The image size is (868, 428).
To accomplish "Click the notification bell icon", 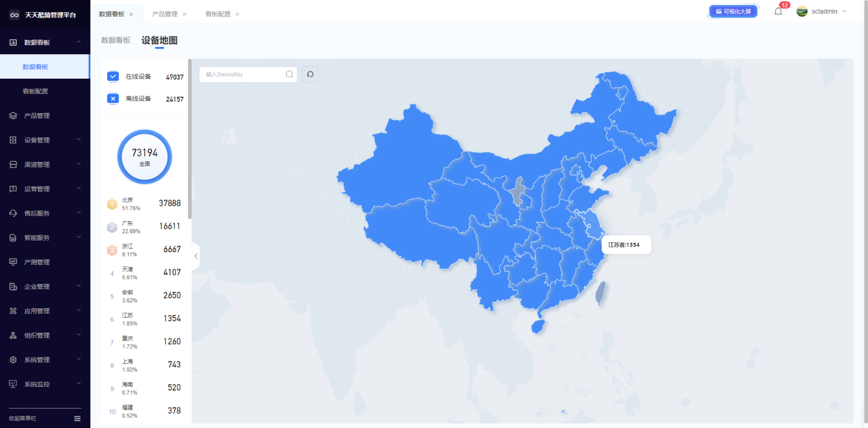I will click(778, 12).
